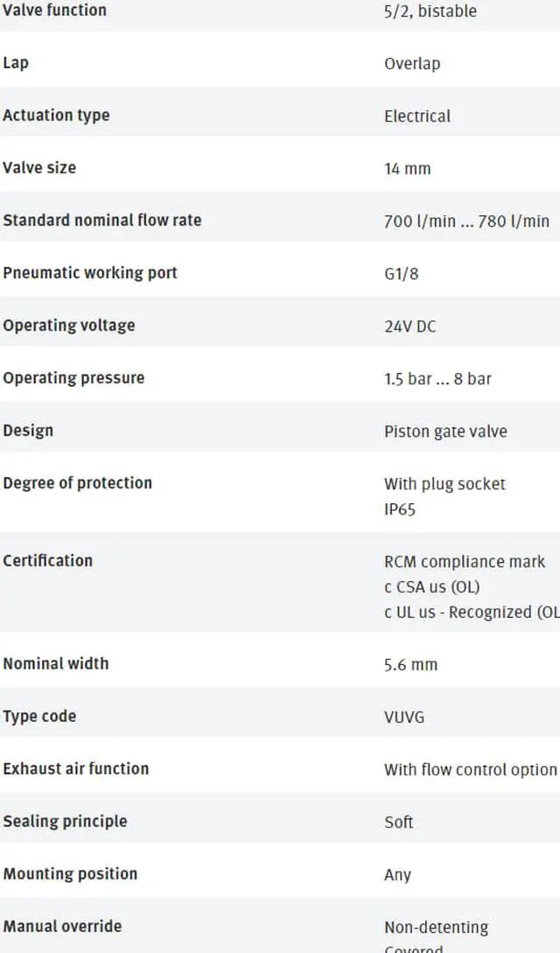
Task: Select the Standard nominal flow rate label
Action: pos(102,220)
